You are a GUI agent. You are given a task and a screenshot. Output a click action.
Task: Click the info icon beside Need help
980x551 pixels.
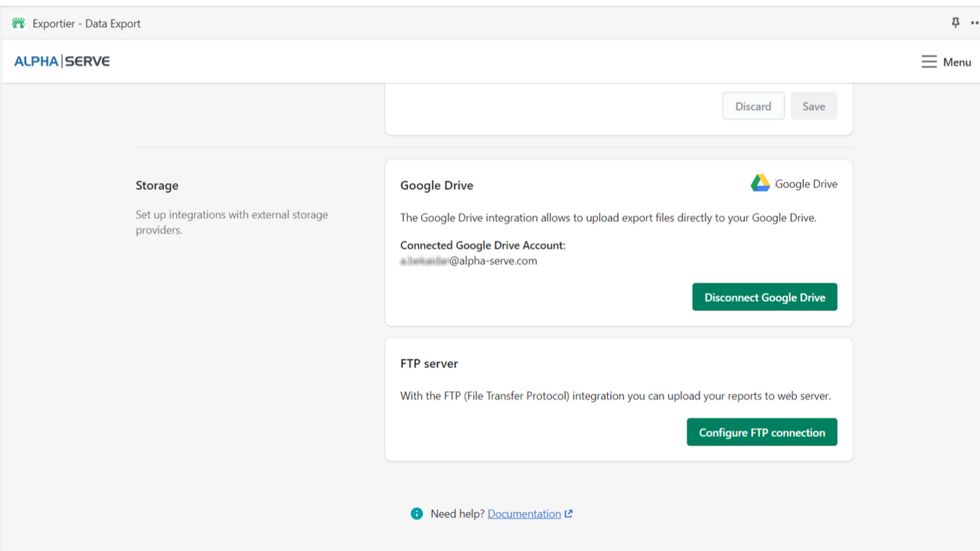pos(416,514)
